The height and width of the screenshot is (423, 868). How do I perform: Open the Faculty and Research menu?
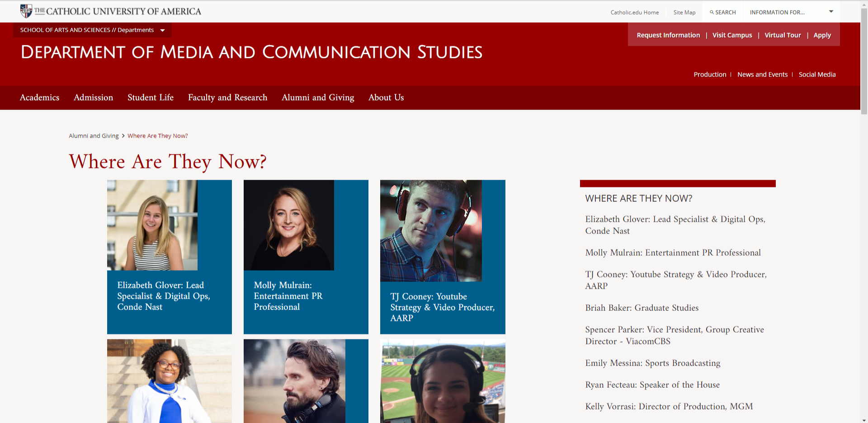pos(227,98)
